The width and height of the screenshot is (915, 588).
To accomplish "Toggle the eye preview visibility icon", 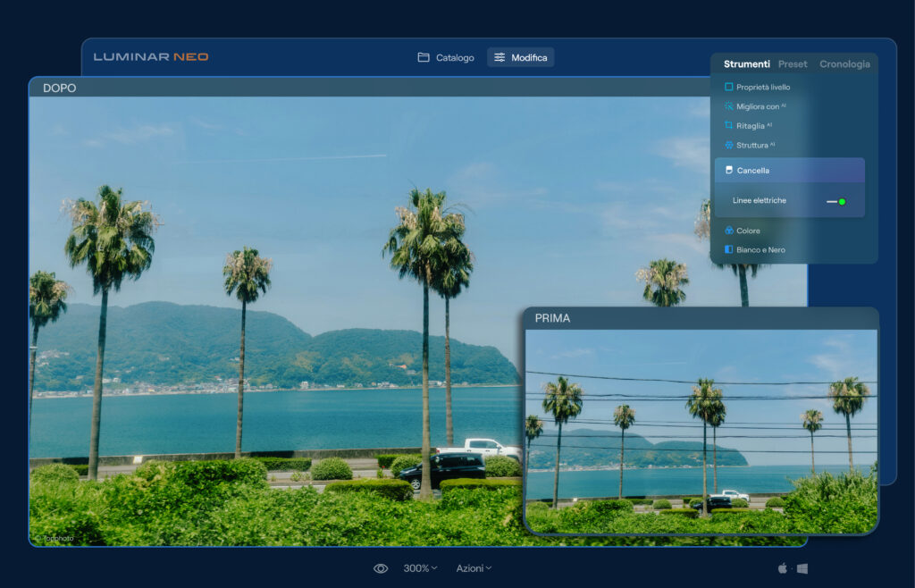I will coord(381,568).
